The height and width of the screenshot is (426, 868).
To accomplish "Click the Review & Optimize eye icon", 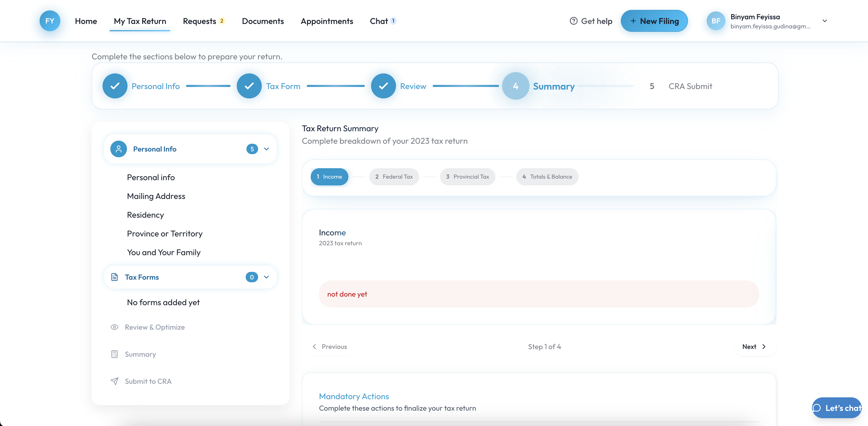I will tap(114, 327).
